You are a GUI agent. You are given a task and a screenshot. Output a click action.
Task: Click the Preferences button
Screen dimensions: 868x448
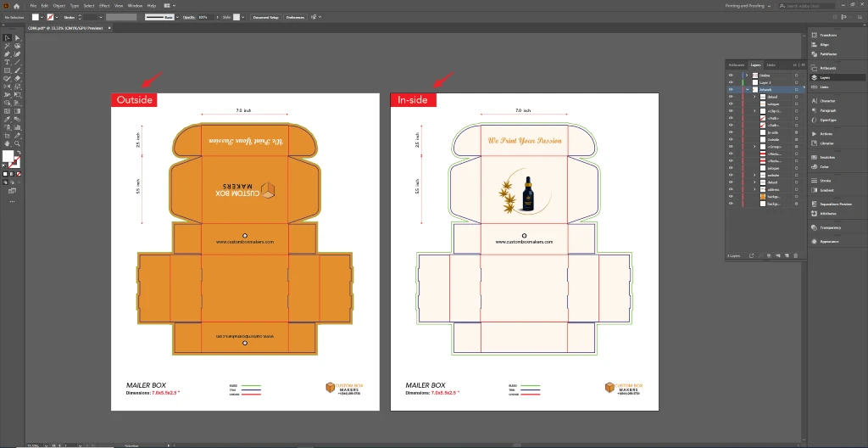[295, 17]
